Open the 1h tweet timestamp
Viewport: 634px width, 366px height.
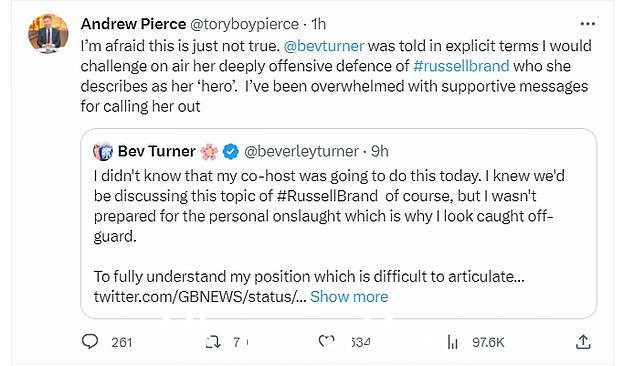point(319,24)
